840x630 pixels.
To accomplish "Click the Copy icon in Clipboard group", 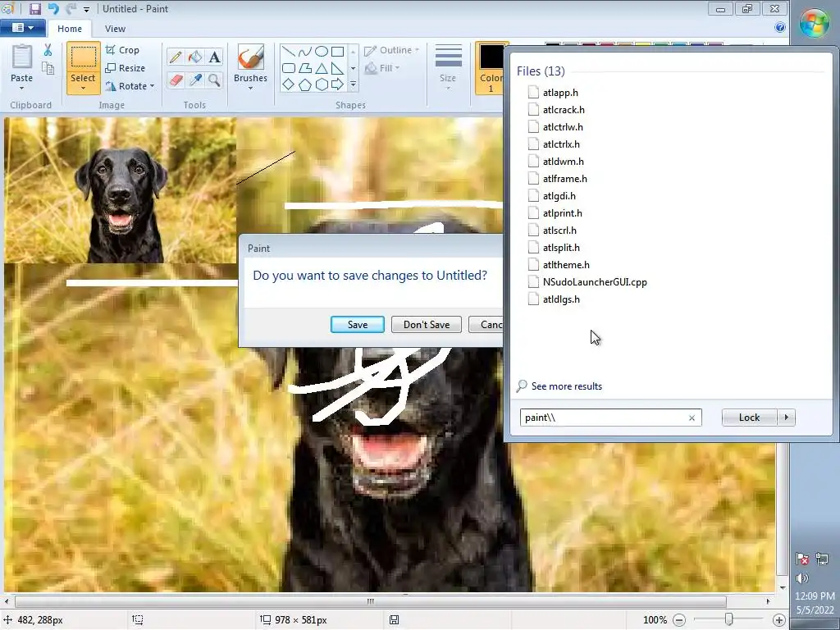I will [48, 68].
